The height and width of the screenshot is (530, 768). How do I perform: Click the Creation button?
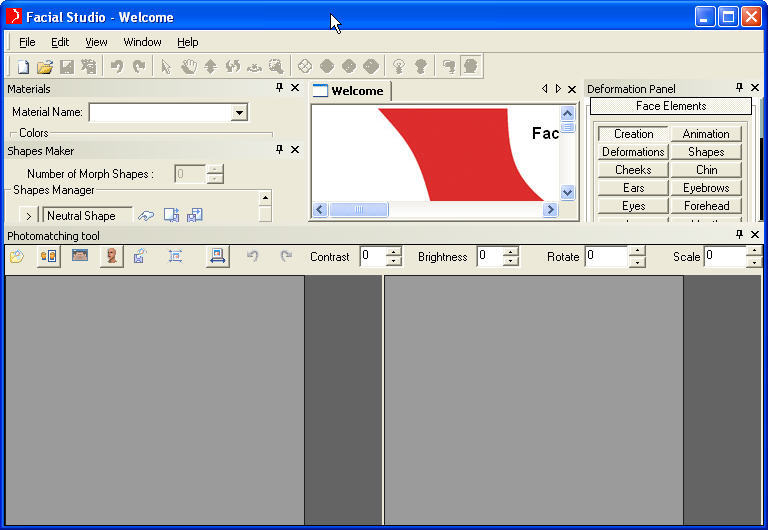pyautogui.click(x=633, y=134)
